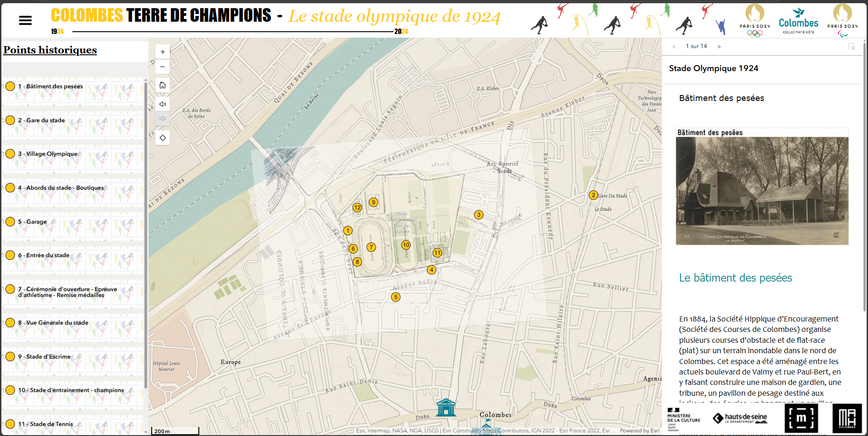Viewport: 868px width, 436px height.
Task: Click map marker 2 near Gare Du Stade
Action: point(593,195)
